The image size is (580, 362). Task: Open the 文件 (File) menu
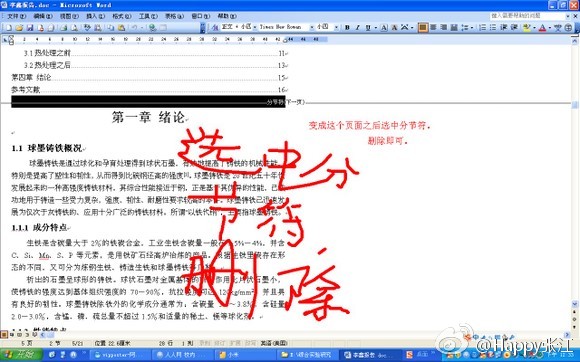16,16
